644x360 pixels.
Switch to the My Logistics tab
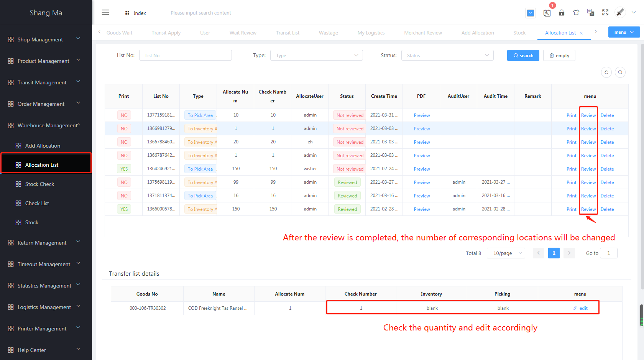pos(371,33)
